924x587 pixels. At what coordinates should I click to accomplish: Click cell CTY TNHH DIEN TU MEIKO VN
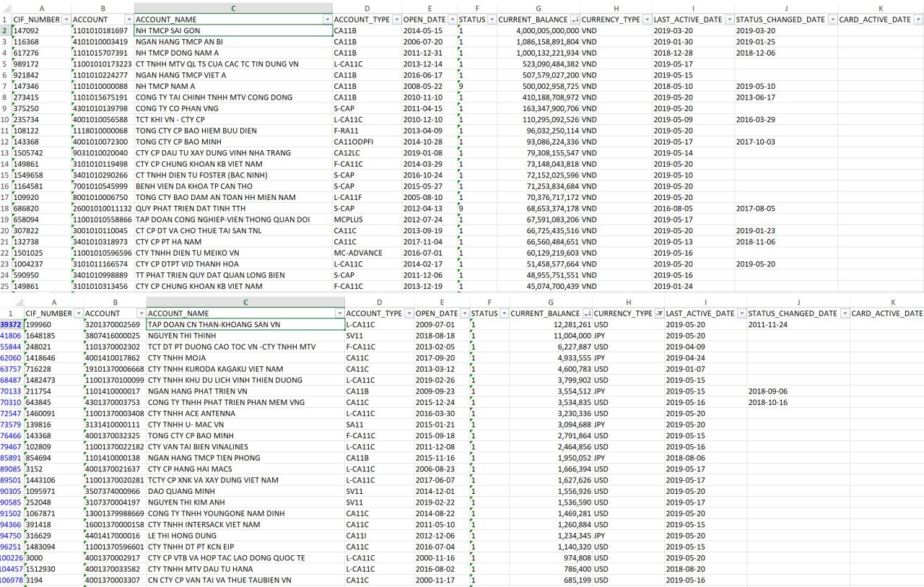233,253
